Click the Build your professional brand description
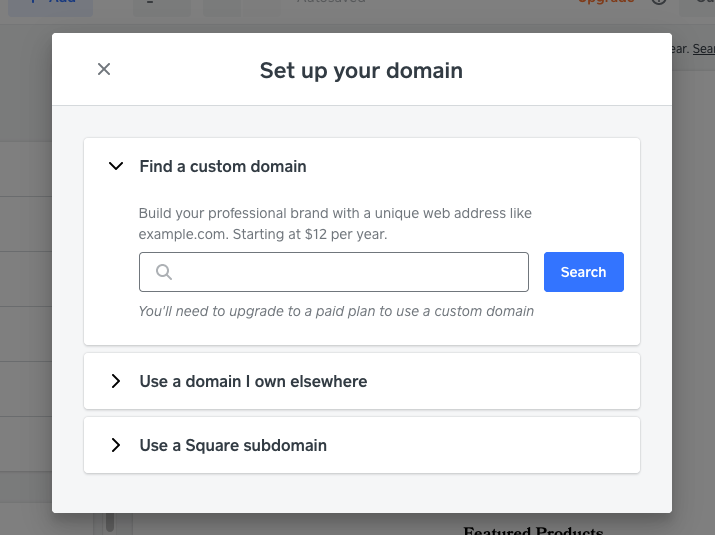Viewport: 715px width, 535px height. (335, 223)
